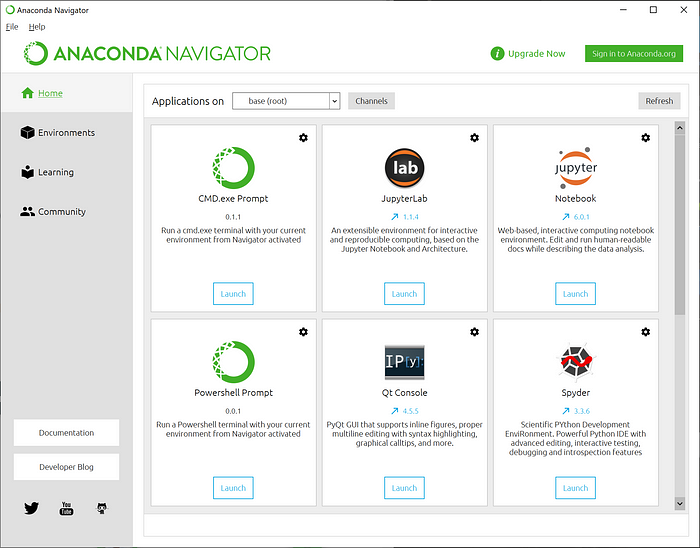Image resolution: width=700 pixels, height=548 pixels.
Task: Switch to the Environments tab
Action: [x=67, y=133]
